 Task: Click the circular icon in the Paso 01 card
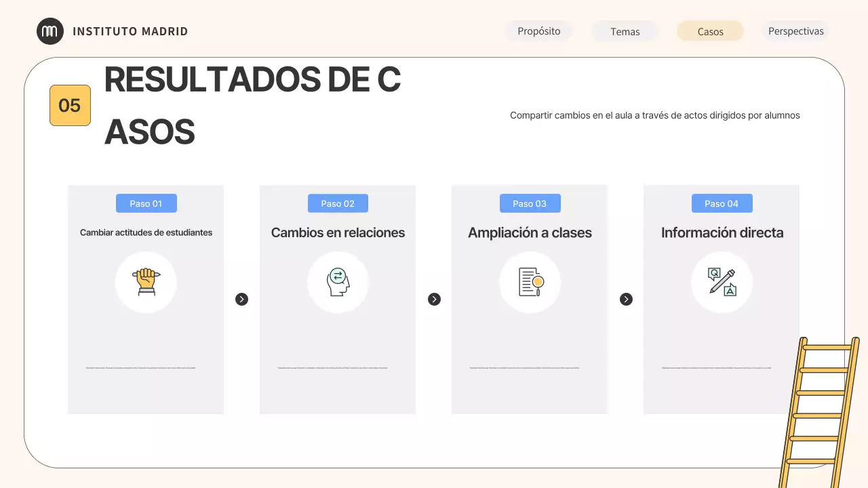pyautogui.click(x=146, y=282)
